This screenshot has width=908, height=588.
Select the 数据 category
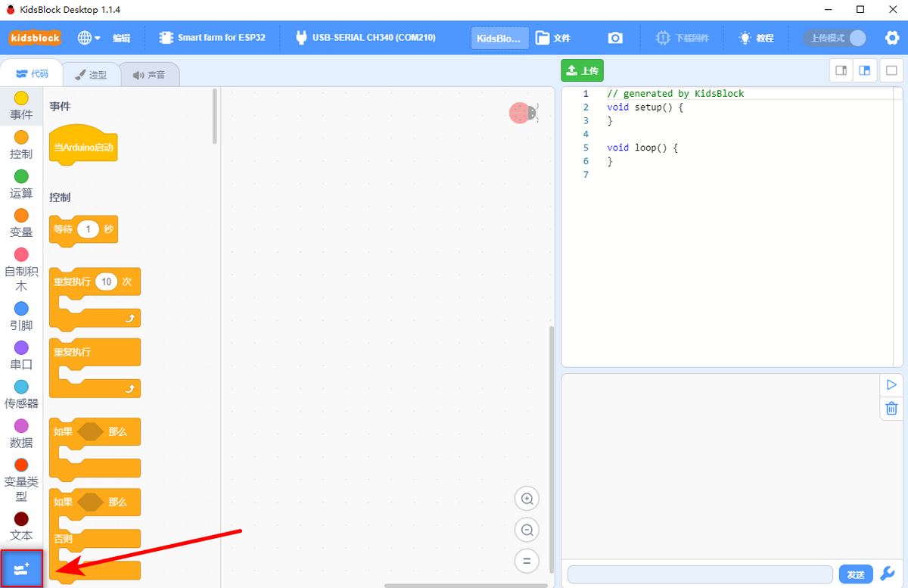tap(21, 434)
